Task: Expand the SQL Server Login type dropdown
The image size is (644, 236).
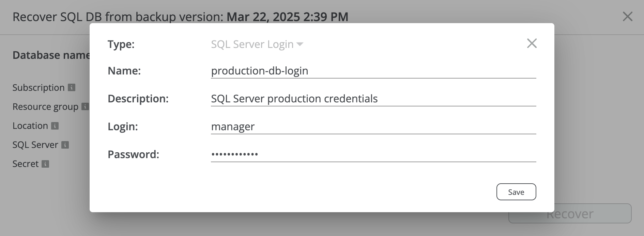Action: tap(257, 44)
